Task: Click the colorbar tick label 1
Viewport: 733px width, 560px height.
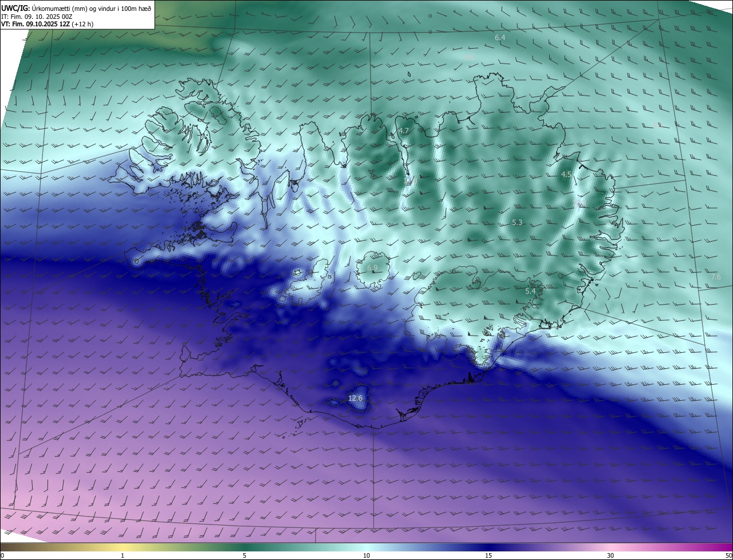Action: (123, 555)
